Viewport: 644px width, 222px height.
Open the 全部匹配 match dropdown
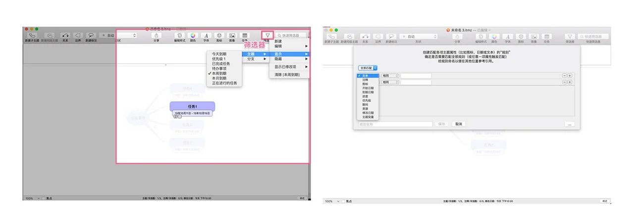coord(368,68)
